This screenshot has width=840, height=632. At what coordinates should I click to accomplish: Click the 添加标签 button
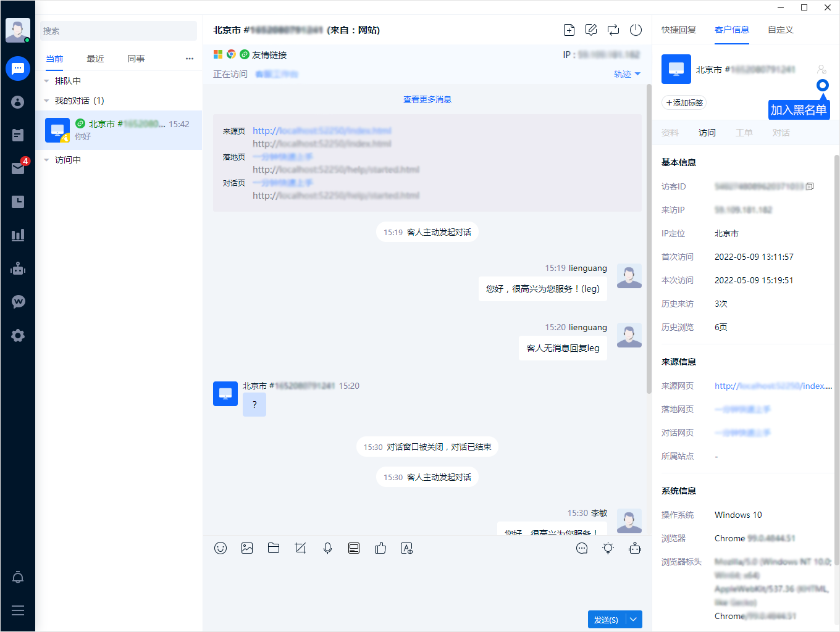[684, 103]
